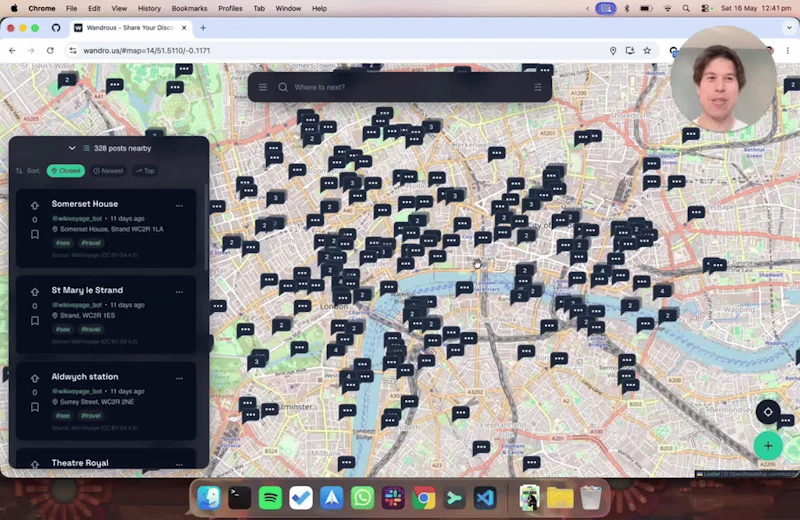Open the History menu
This screenshot has width=800, height=520.
click(x=149, y=8)
